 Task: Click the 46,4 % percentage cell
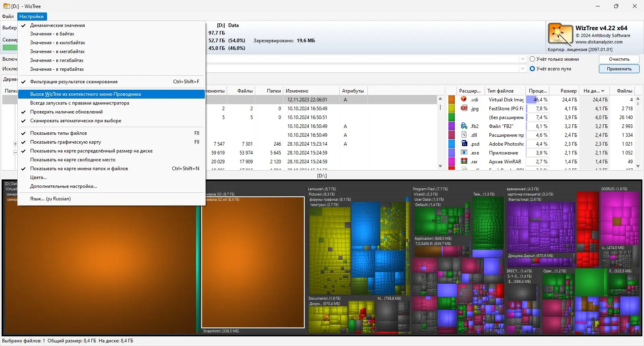point(538,99)
